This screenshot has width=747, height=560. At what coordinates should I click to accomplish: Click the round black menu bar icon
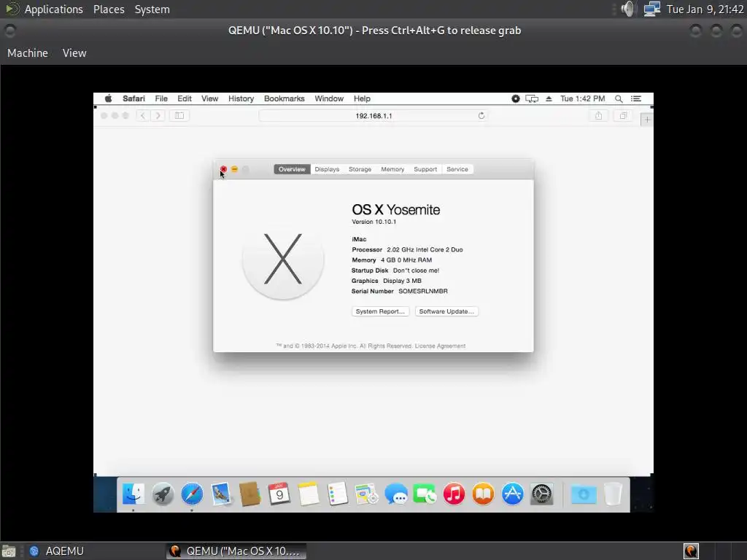pyautogui.click(x=516, y=98)
